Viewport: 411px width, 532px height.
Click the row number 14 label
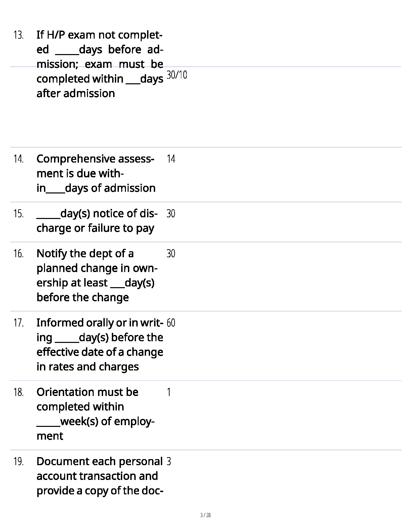(x=18, y=159)
